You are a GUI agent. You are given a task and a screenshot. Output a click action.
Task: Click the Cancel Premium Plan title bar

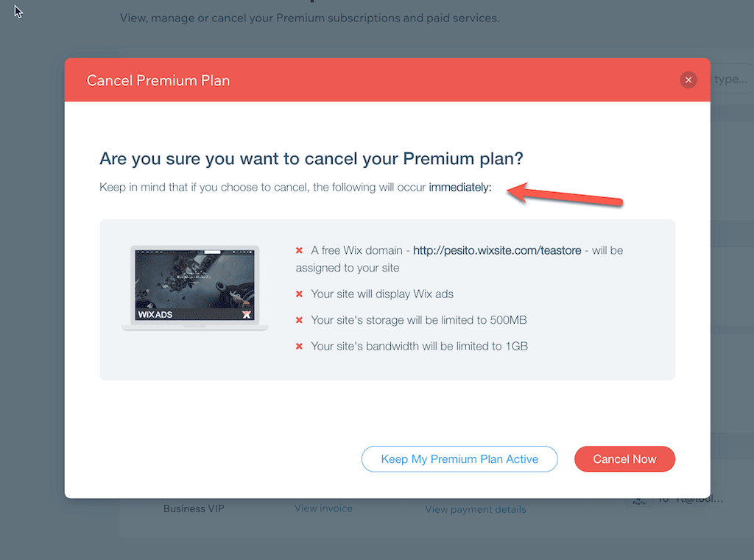click(387, 79)
